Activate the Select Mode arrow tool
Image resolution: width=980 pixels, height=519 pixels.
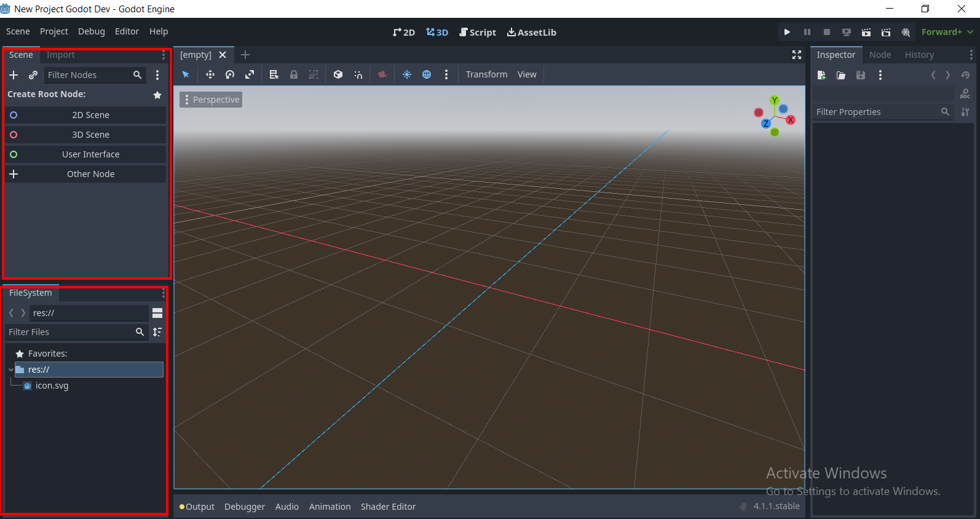coord(186,74)
